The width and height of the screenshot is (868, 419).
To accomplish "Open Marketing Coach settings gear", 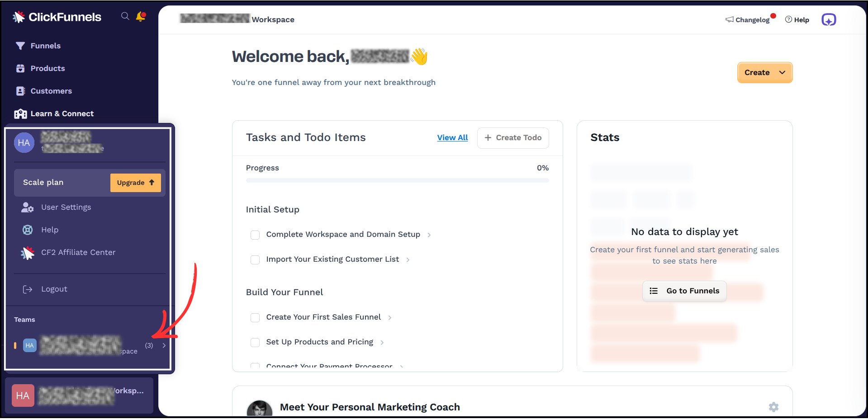I will pyautogui.click(x=773, y=407).
